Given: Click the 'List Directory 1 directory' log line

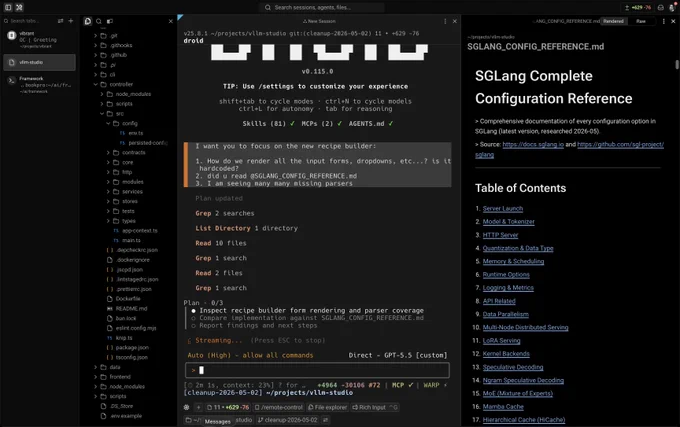Looking at the screenshot, I should (246, 228).
